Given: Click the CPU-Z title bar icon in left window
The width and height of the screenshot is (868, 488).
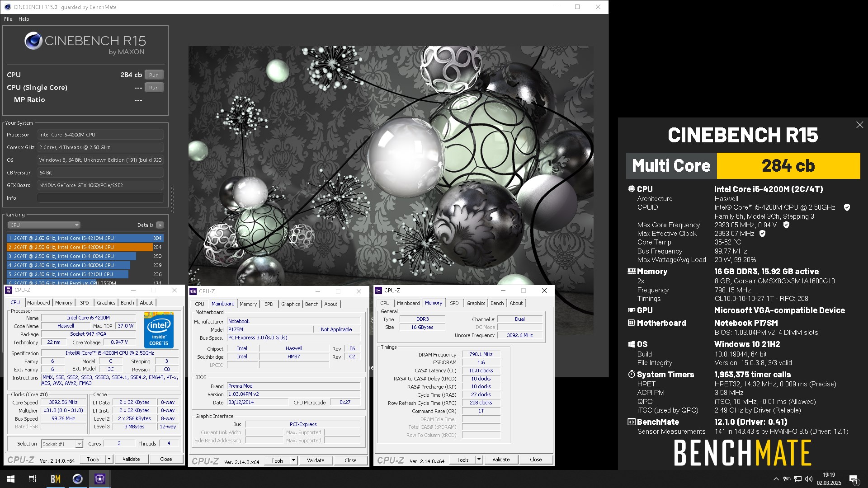Looking at the screenshot, I should click(x=9, y=290).
